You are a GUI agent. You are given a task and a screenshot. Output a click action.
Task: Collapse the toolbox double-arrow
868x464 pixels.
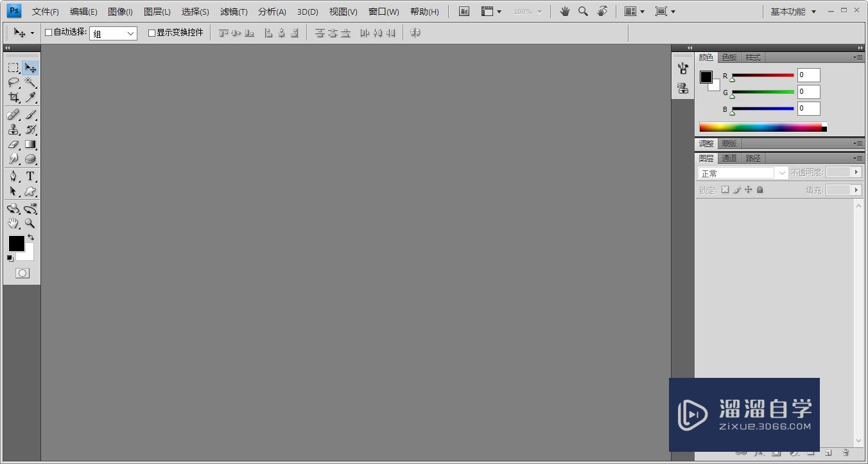tap(8, 48)
